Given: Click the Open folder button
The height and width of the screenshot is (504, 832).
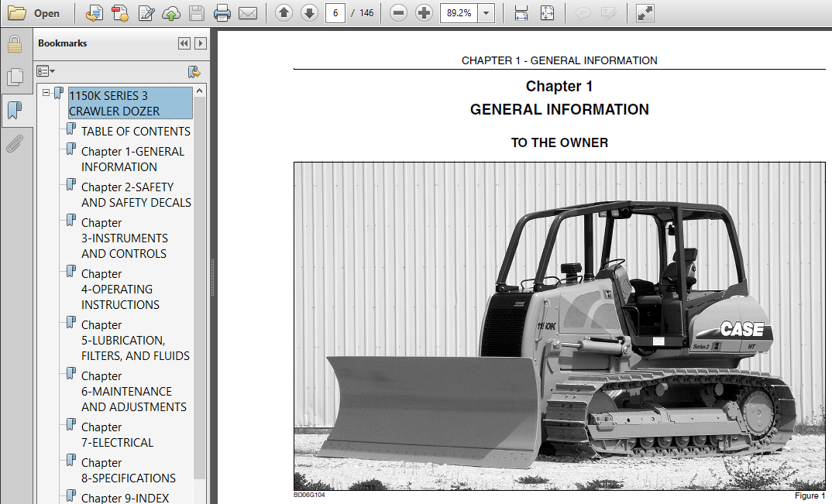Looking at the screenshot, I should tap(33, 13).
